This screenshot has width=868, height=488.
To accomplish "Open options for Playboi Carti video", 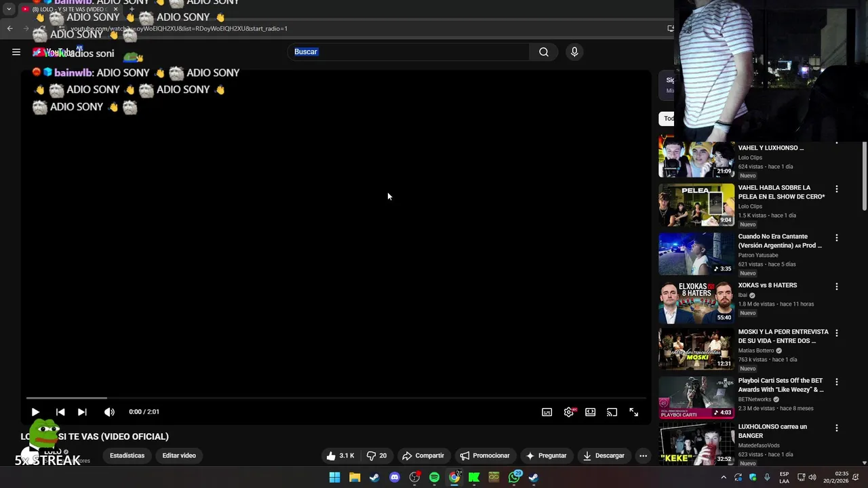I will (x=836, y=382).
